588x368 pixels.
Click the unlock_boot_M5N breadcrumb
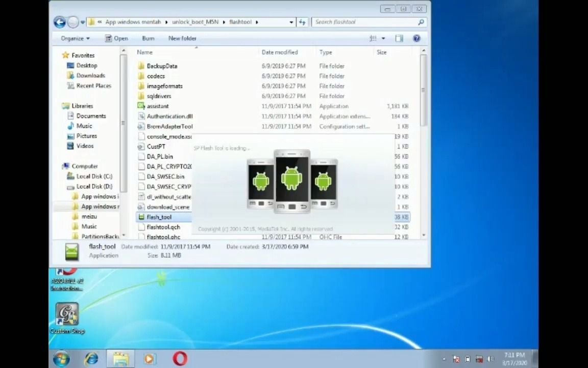pyautogui.click(x=195, y=22)
